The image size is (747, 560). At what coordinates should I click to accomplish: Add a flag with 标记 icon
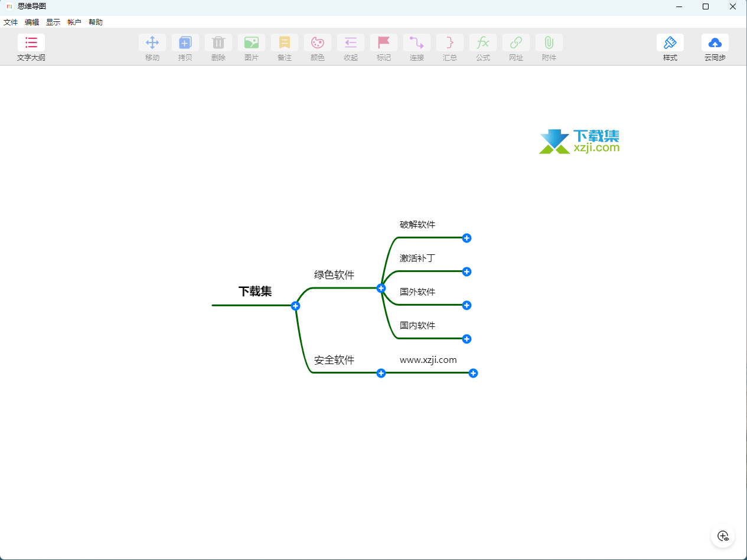point(384,42)
